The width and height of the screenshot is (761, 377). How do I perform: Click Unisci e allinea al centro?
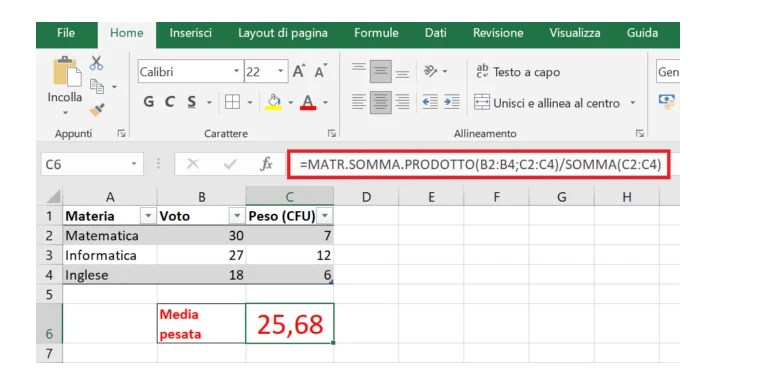[x=547, y=103]
